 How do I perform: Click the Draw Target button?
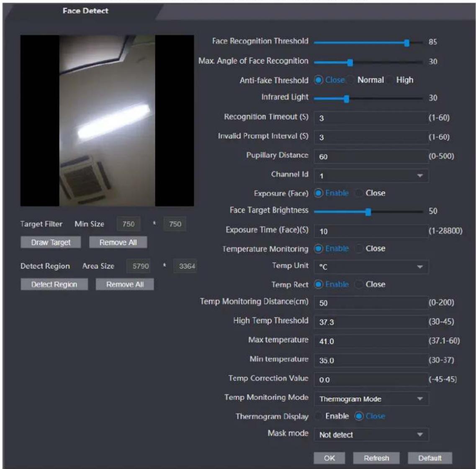pos(51,242)
